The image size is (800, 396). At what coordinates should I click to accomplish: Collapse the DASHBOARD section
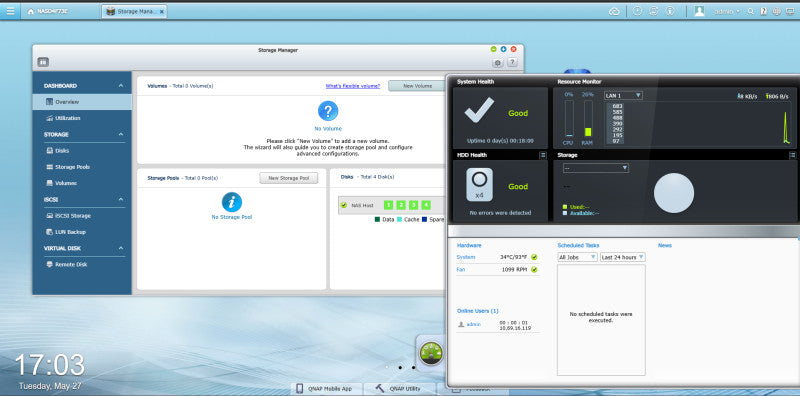(121, 86)
